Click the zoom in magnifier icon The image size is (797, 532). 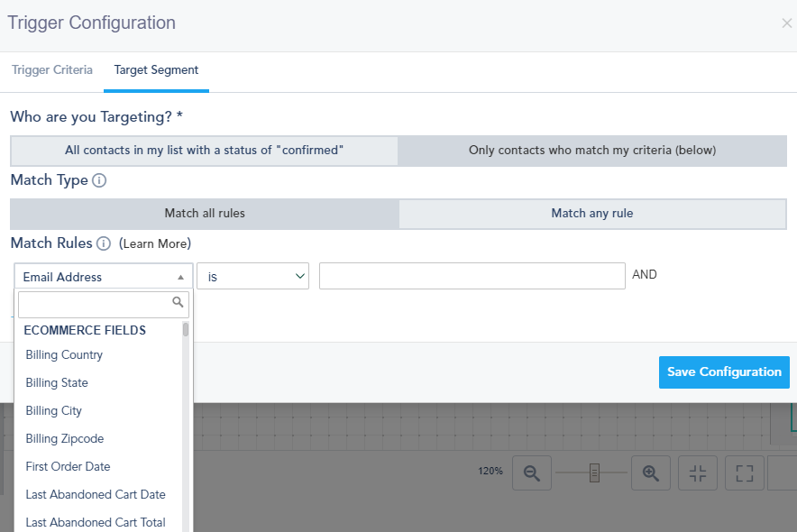click(651, 472)
